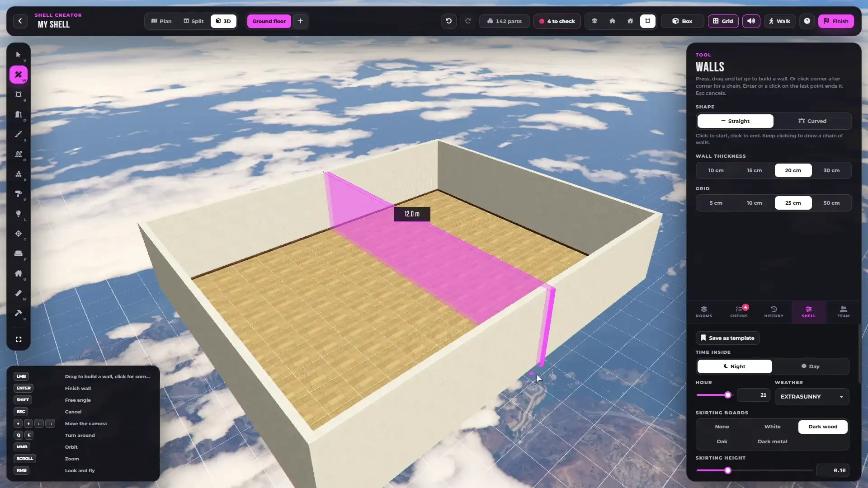Viewport: 868px width, 488px height.
Task: Enter Walk mode
Action: click(779, 21)
